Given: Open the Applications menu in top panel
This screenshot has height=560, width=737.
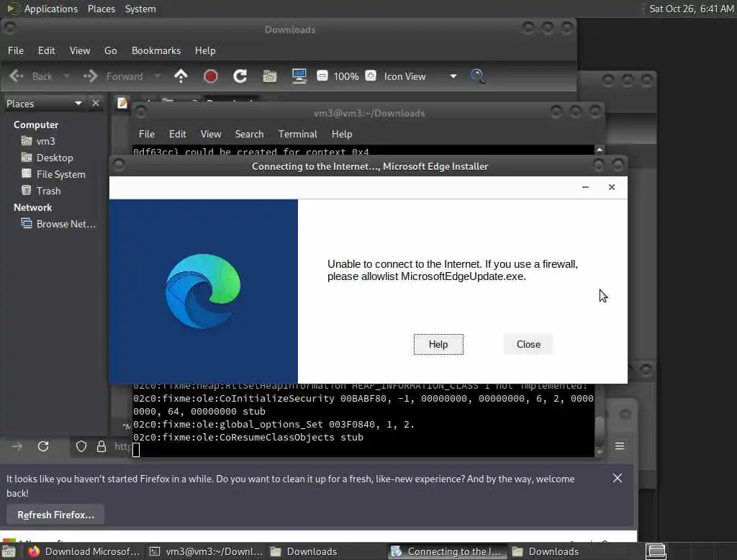Looking at the screenshot, I should [42, 9].
